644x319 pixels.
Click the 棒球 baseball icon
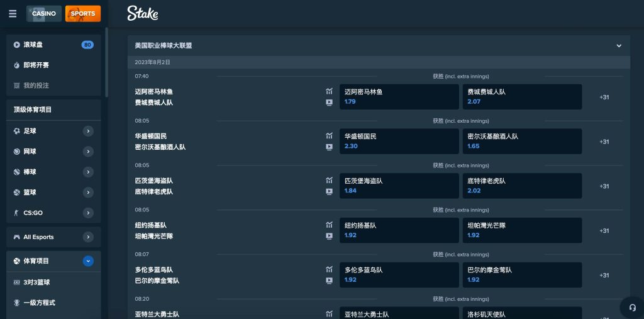tap(16, 172)
